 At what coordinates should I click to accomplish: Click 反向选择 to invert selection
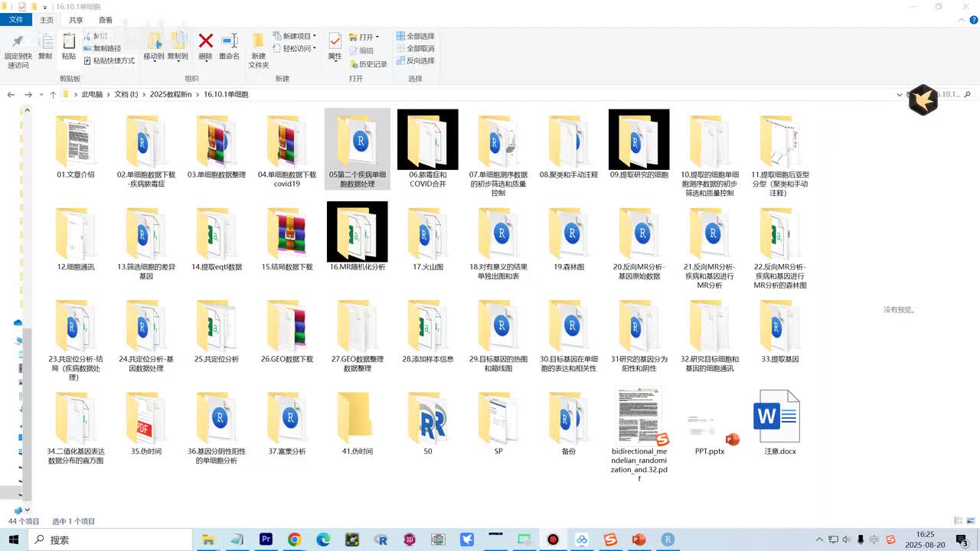point(415,60)
